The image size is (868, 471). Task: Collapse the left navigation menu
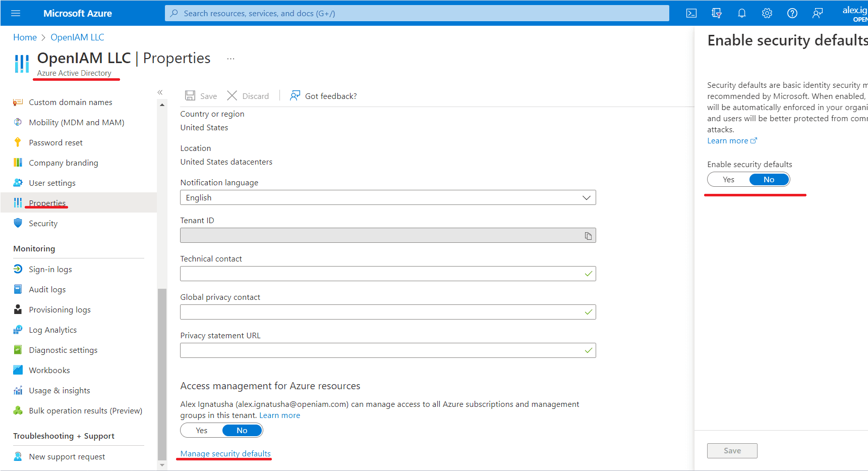pyautogui.click(x=160, y=92)
